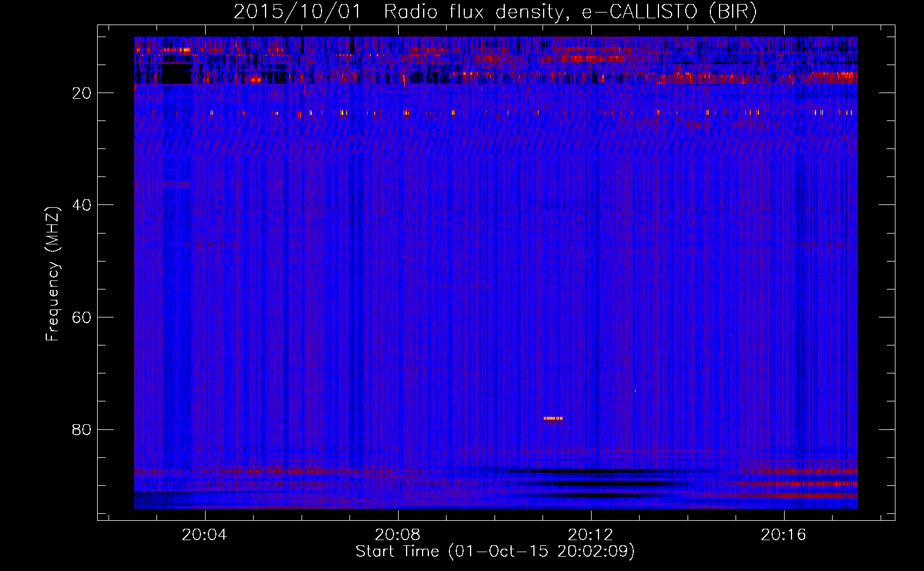This screenshot has height=571, width=924.
Task: Click the x-axis time label "20:16"
Action: (784, 535)
